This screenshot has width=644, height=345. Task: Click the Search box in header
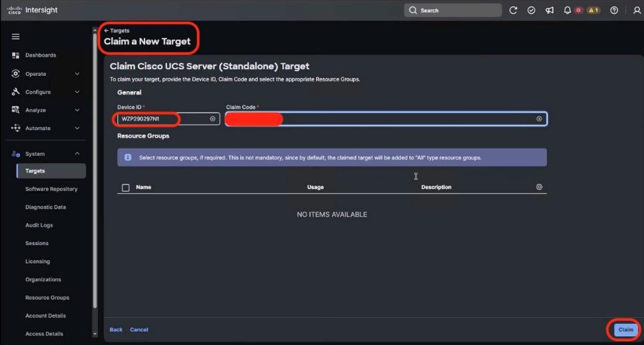(x=453, y=10)
